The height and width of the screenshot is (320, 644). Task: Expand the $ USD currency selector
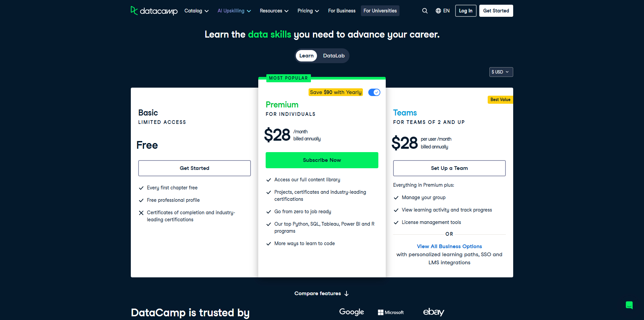tap(501, 72)
